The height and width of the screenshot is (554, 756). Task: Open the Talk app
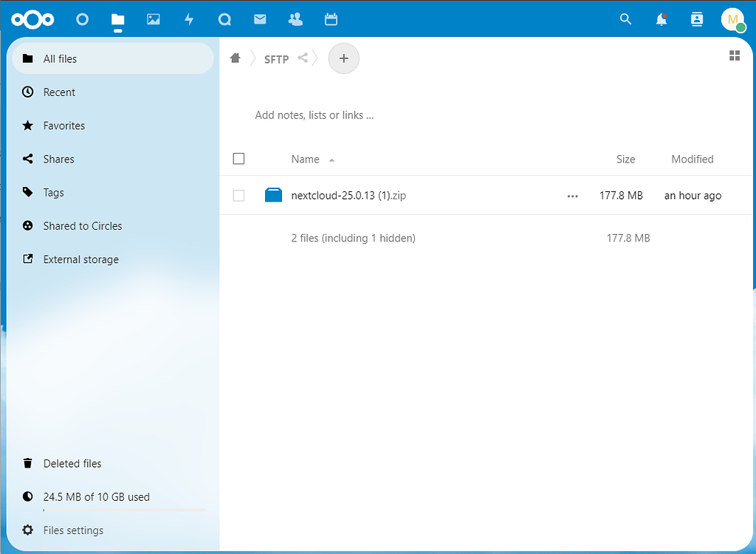[224, 19]
